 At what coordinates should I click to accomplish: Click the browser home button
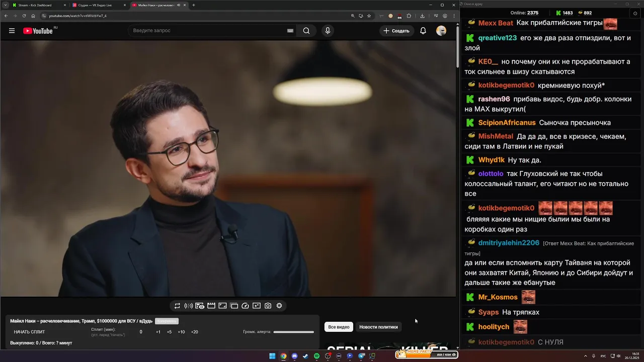pyautogui.click(x=33, y=16)
